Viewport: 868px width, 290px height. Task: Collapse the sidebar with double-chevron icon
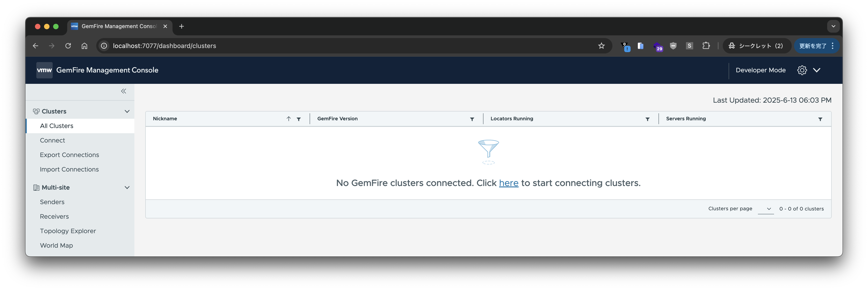pyautogui.click(x=124, y=91)
